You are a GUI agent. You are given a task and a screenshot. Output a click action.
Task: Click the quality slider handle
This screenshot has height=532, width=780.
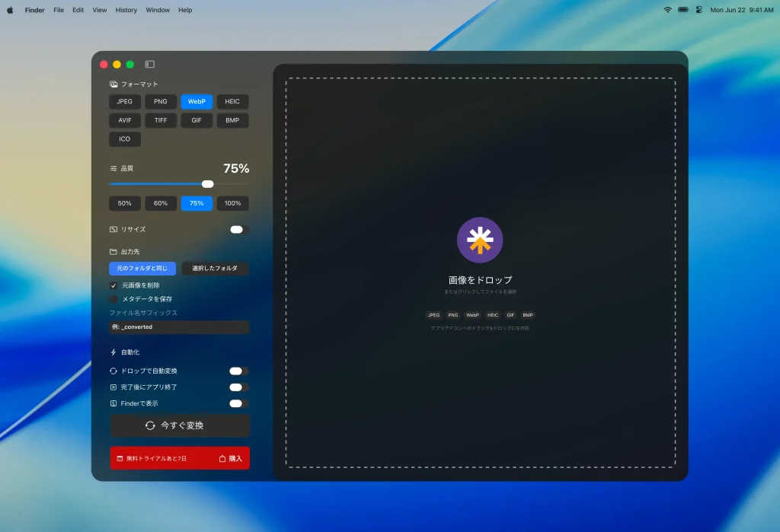click(207, 184)
